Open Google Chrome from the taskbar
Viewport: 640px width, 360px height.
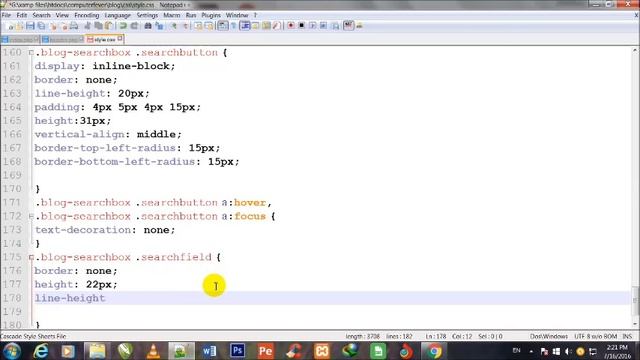click(434, 351)
